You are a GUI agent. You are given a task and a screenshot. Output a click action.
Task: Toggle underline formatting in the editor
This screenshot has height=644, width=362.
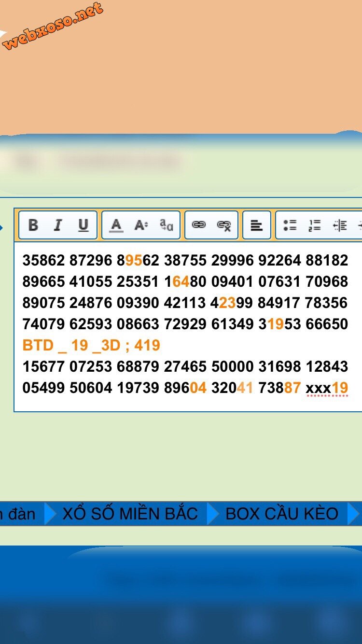point(84,225)
